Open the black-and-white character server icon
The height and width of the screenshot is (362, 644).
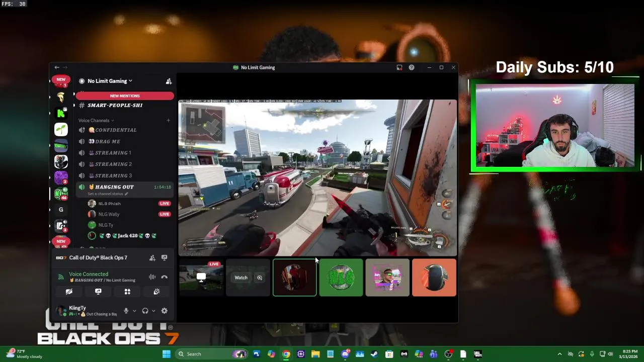pos(61,161)
